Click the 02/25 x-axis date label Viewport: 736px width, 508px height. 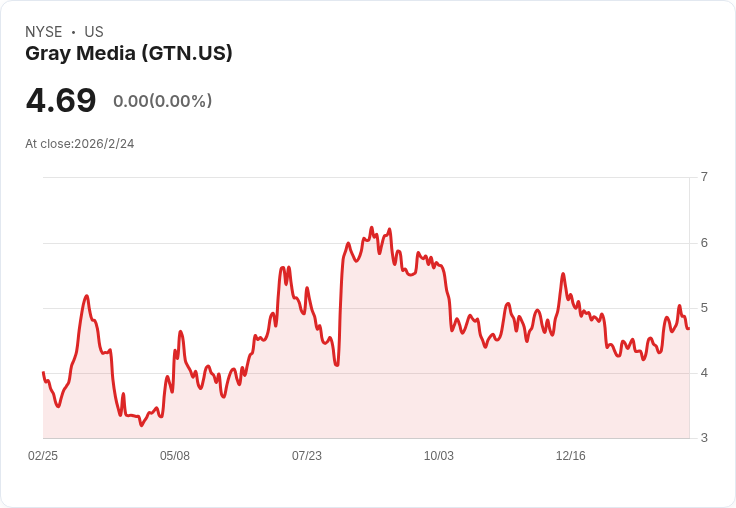pyautogui.click(x=43, y=455)
